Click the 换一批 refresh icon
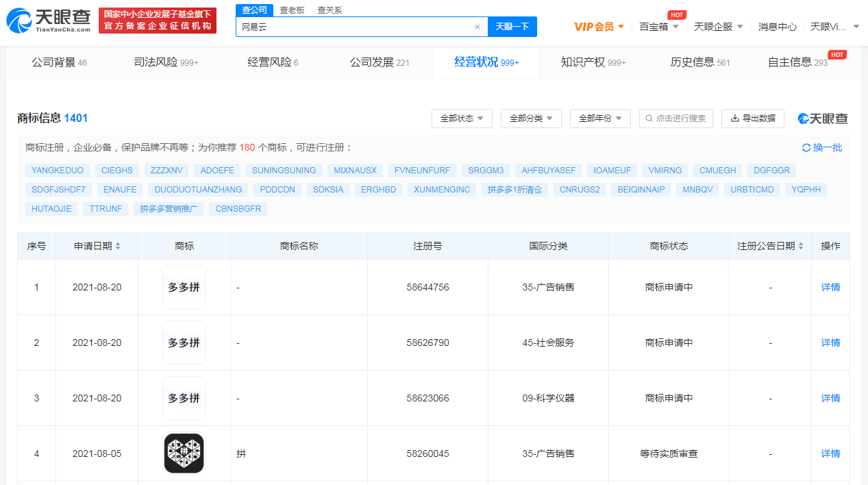The image size is (868, 485). (807, 147)
